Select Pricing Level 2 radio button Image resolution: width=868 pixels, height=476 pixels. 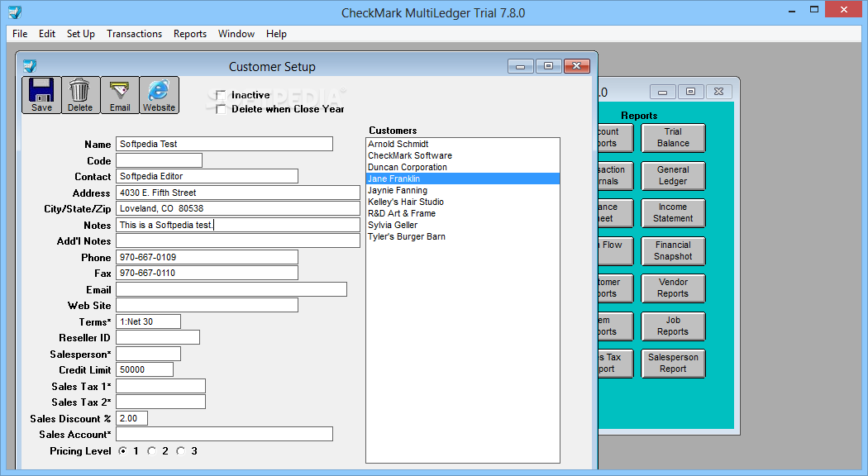(x=151, y=451)
